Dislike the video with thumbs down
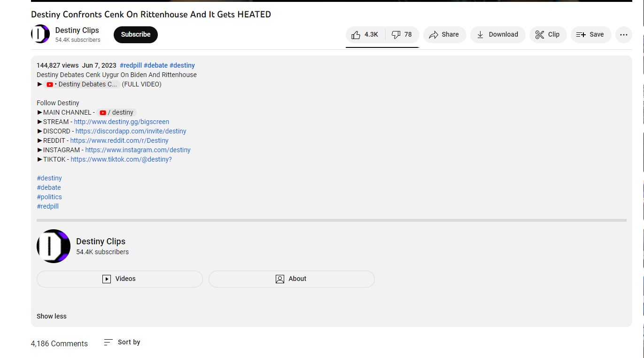 click(403, 35)
